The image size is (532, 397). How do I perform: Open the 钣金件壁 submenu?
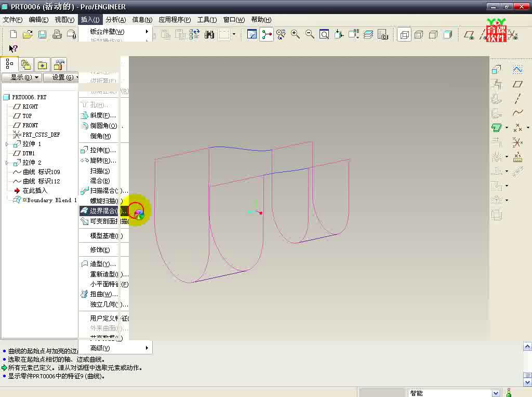pyautogui.click(x=115, y=32)
